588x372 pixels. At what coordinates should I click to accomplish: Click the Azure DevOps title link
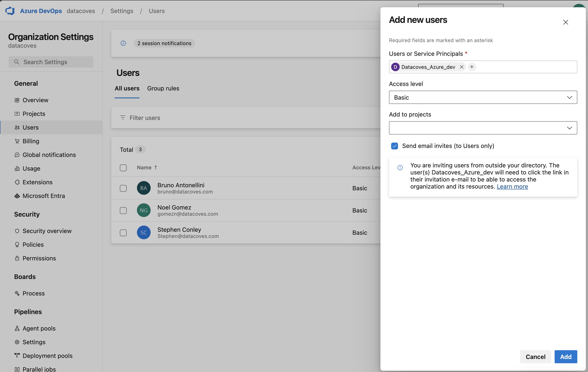coord(41,11)
